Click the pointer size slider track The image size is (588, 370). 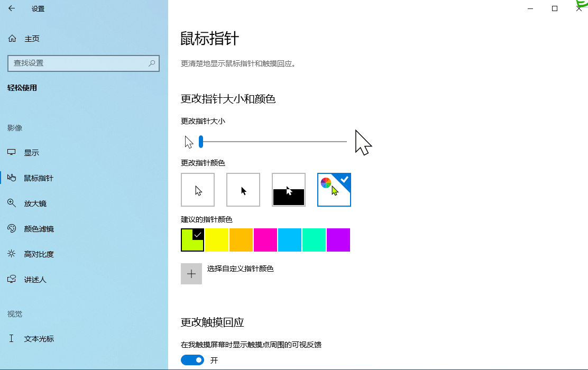coord(274,142)
